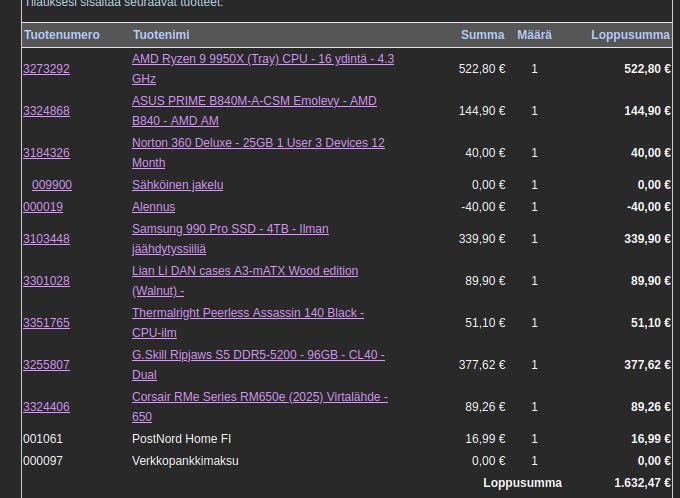The image size is (680, 498).
Task: Select the 339,90 € Summa value
Action: tap(482, 239)
